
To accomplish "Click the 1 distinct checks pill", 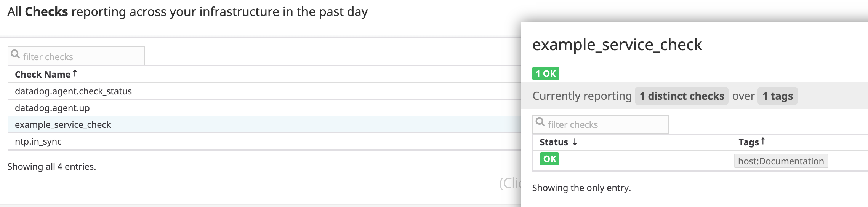I will pos(681,96).
